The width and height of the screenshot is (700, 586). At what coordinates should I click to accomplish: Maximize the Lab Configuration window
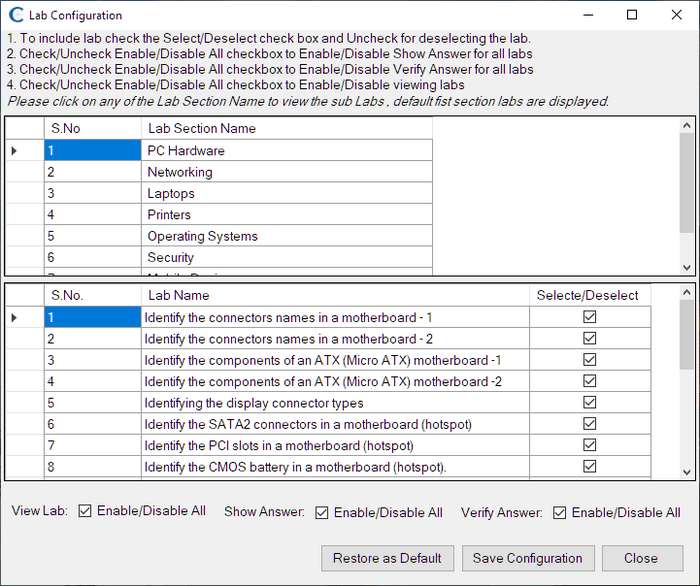pos(632,15)
